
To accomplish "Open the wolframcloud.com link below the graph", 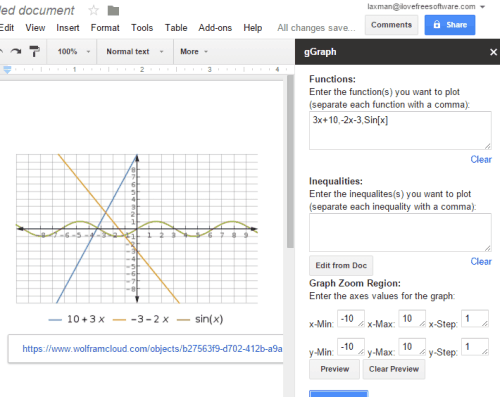I will [x=152, y=349].
